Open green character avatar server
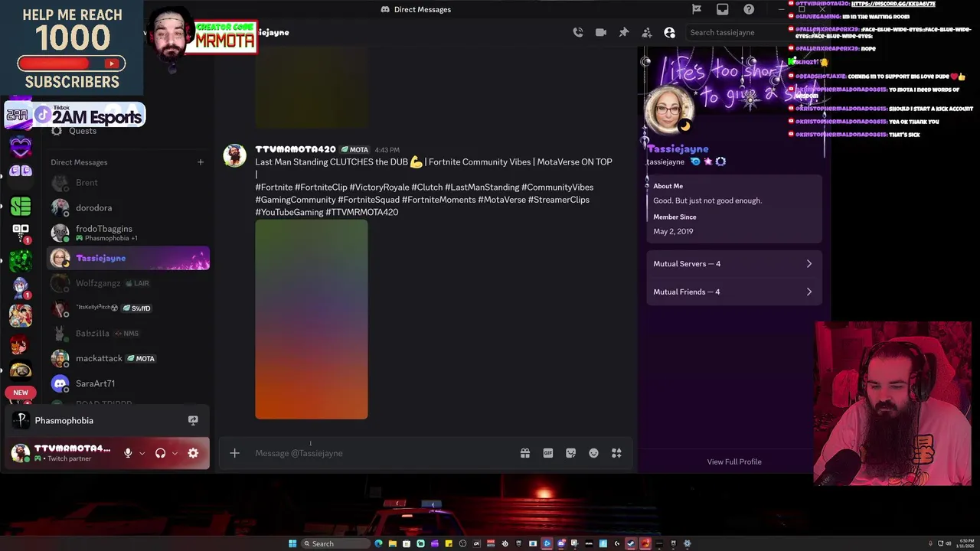Viewport: 980px width, 551px height. click(x=21, y=260)
